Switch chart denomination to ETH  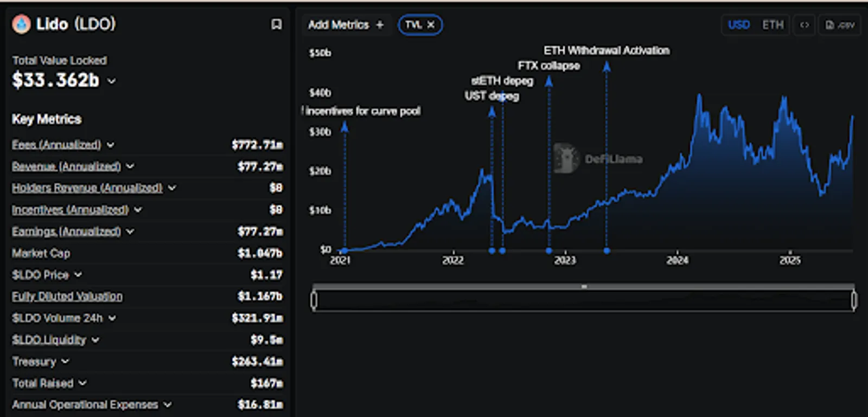773,25
